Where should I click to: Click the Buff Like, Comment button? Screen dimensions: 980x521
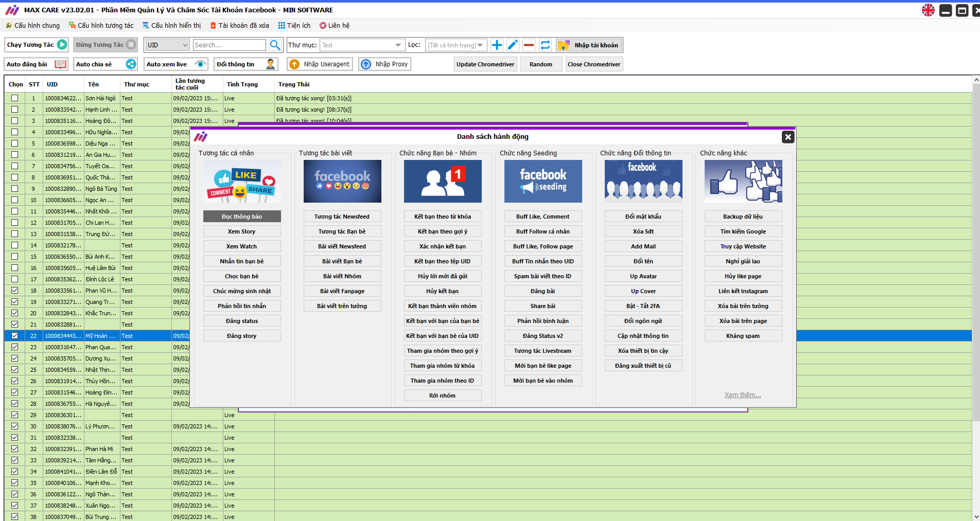543,217
